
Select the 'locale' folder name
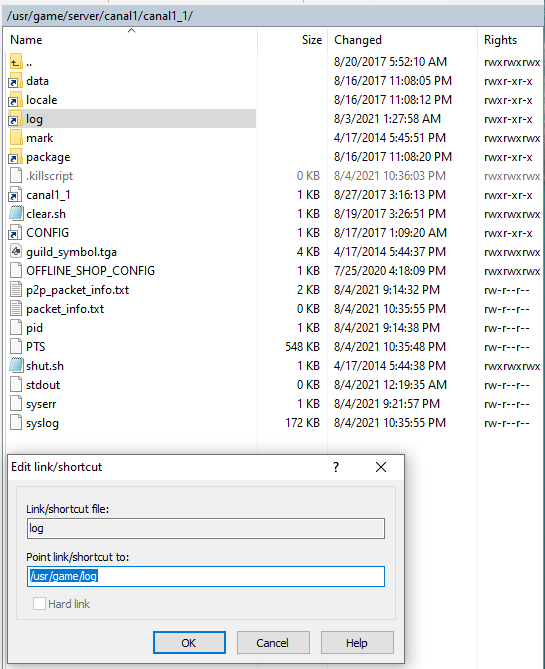pos(41,100)
